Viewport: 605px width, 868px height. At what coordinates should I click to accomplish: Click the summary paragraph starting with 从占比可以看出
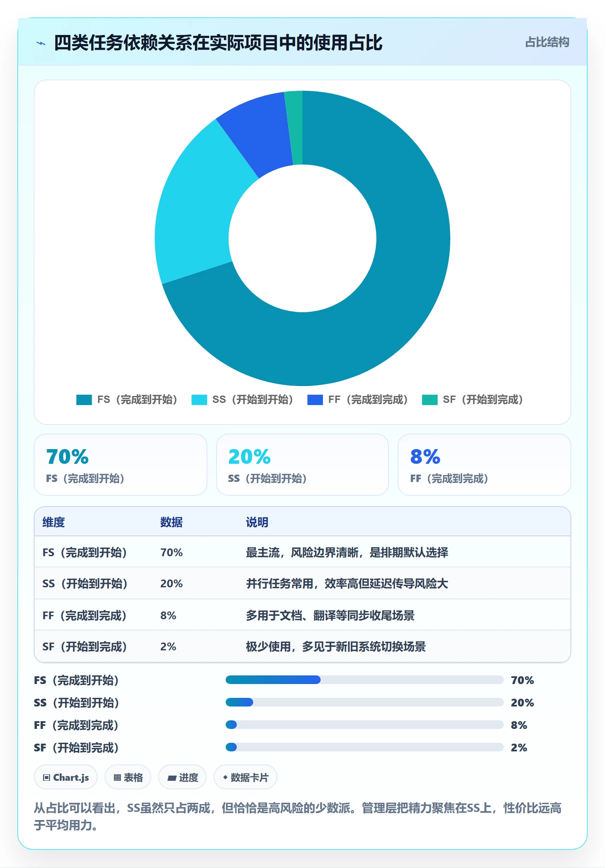point(298,817)
